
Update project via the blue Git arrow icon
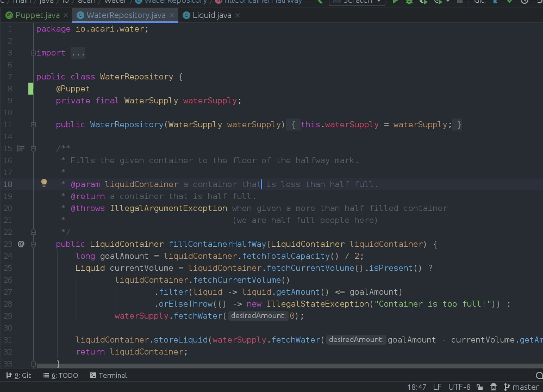[x=495, y=3]
